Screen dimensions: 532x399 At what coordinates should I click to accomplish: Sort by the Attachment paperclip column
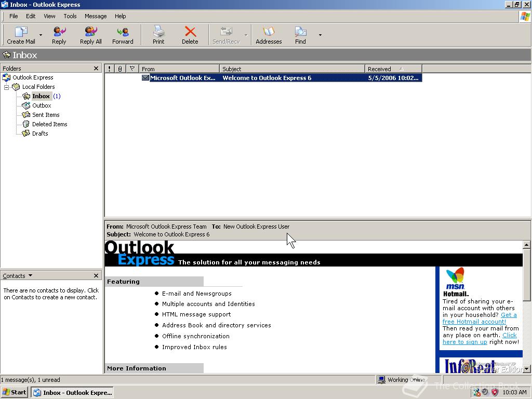pos(120,69)
